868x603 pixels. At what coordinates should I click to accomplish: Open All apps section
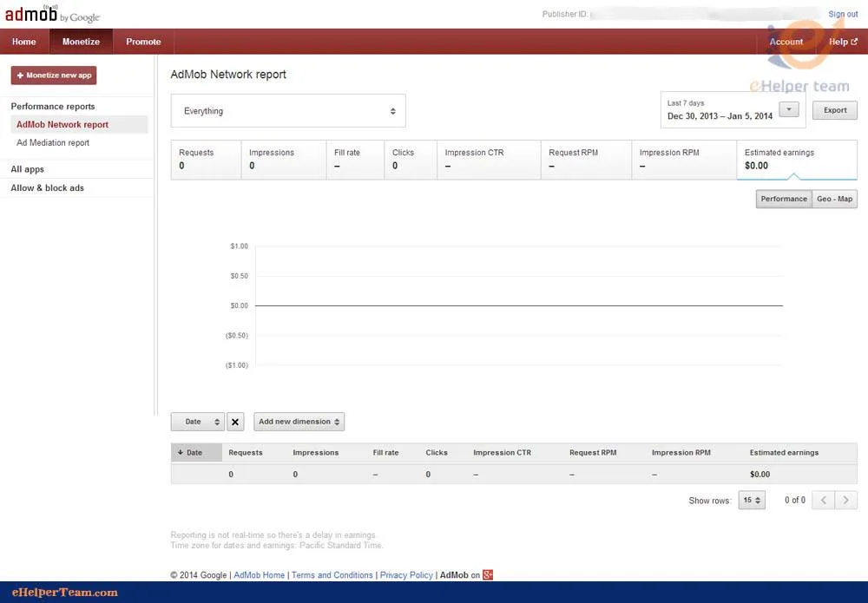point(27,169)
